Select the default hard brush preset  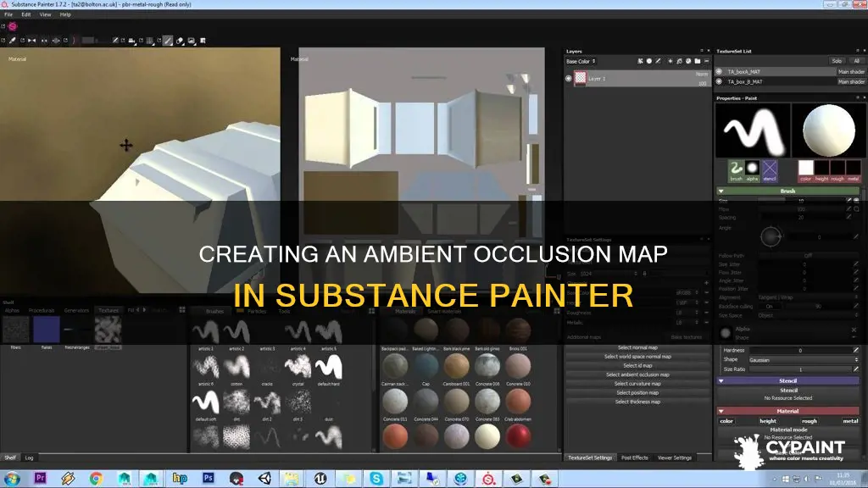[329, 369]
